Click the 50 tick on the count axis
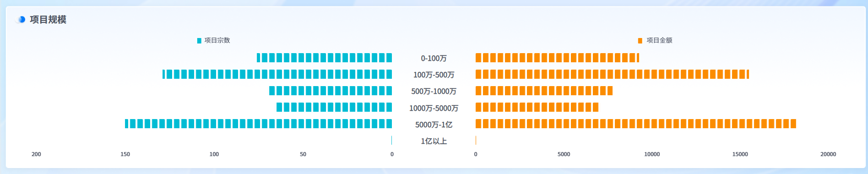 [303, 154]
